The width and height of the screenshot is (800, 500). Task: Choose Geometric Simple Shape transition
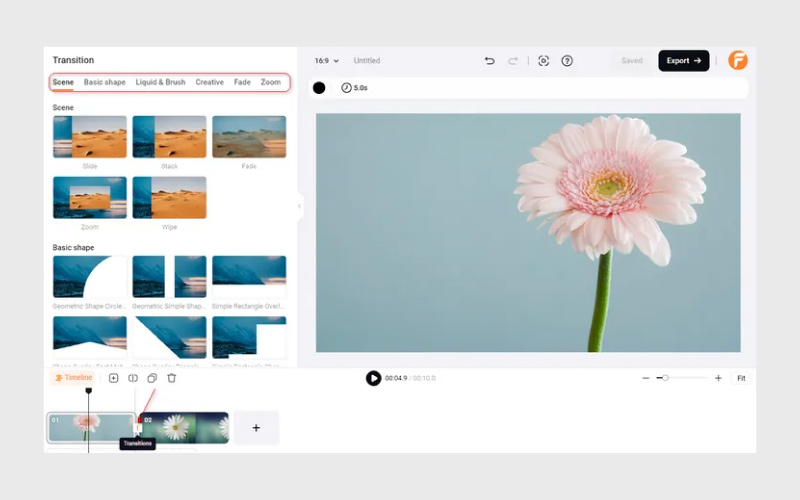(x=169, y=277)
